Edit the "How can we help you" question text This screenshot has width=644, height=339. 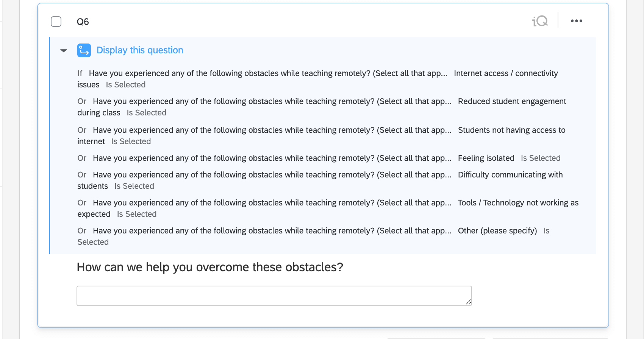(210, 267)
